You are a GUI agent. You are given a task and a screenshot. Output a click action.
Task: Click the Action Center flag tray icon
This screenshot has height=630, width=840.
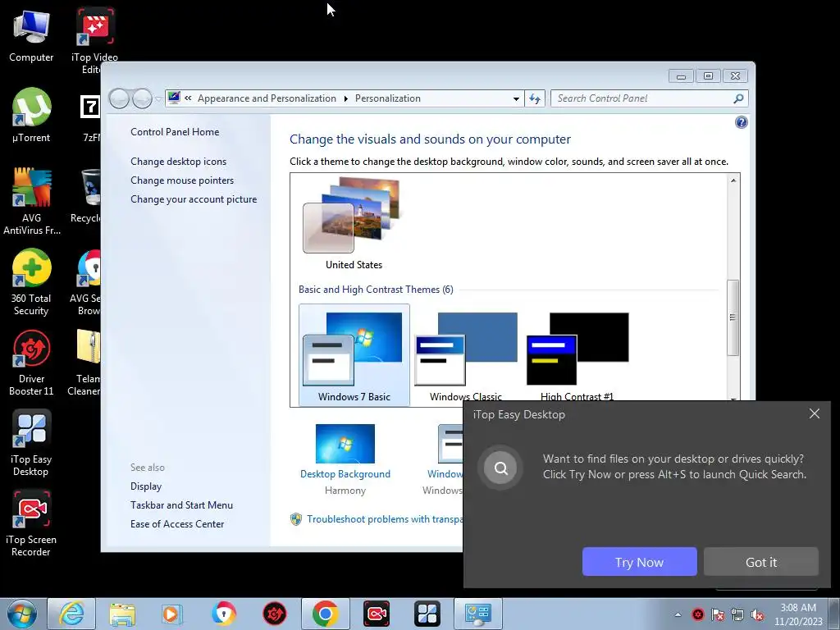pyautogui.click(x=717, y=614)
